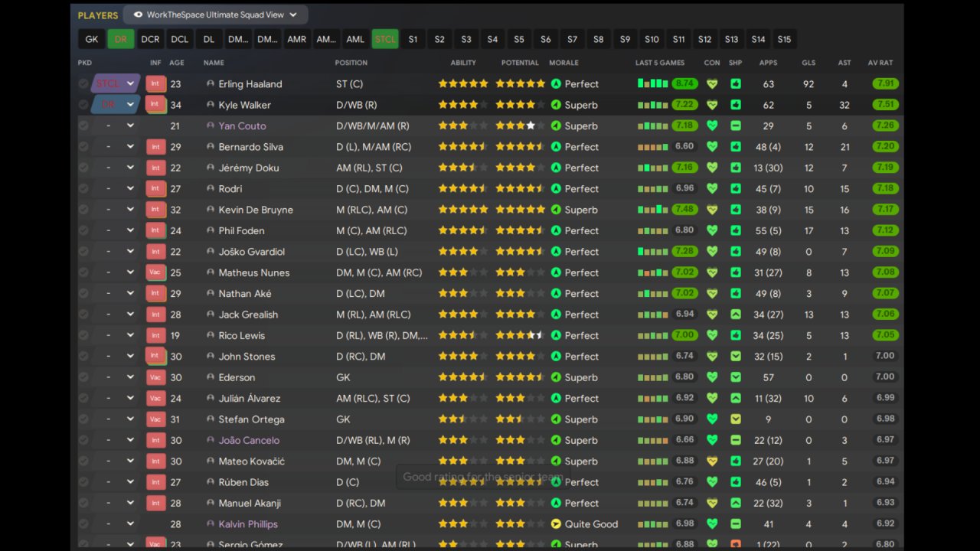Toggle the picked checkmark for John Stones

[x=83, y=356]
